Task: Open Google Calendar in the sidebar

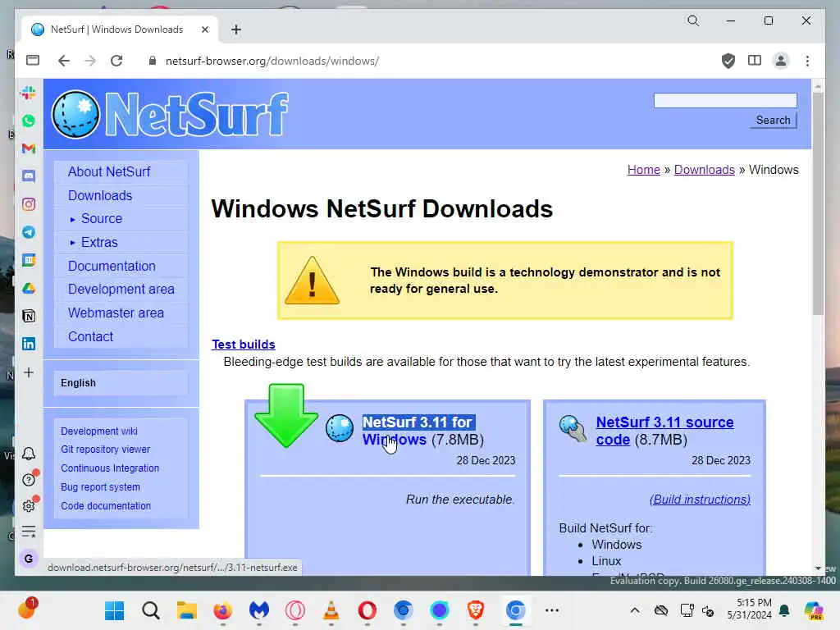Action: point(29,260)
